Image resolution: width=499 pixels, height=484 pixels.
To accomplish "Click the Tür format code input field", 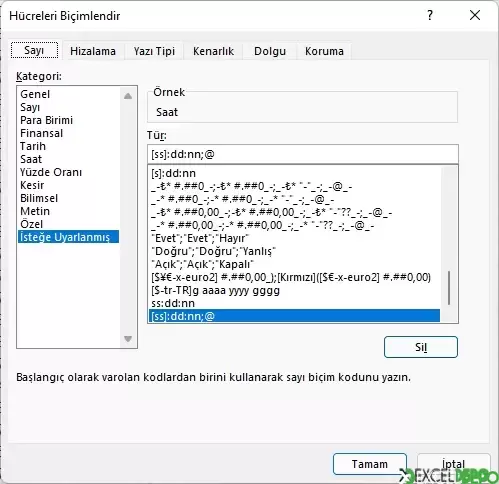I will click(x=303, y=154).
